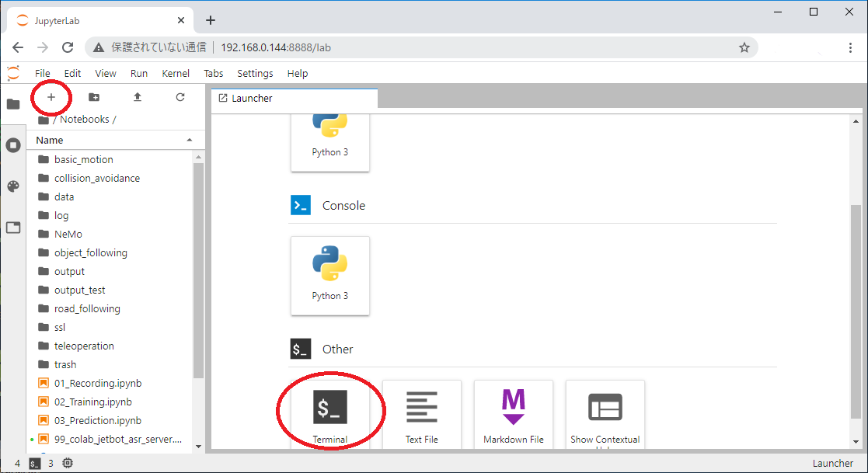Open the Commands palette sidebar icon
The width and height of the screenshot is (868, 473).
[13, 186]
